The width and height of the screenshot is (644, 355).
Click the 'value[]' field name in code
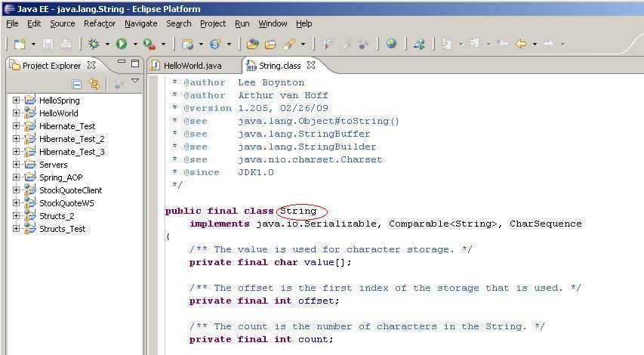(x=325, y=262)
